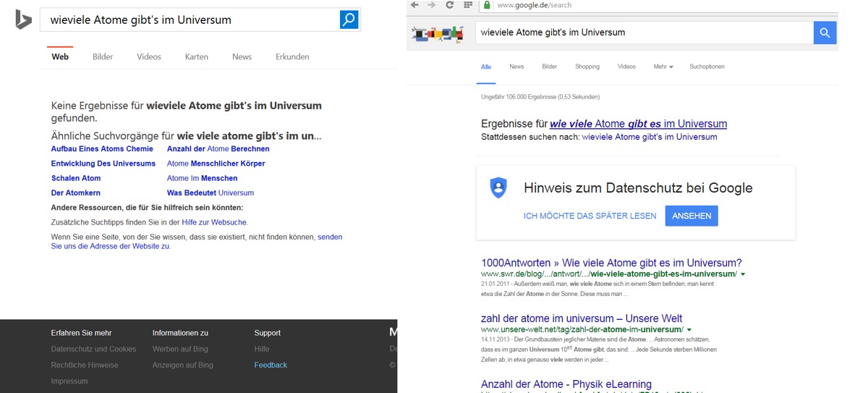Click the Feedback footer link

click(271, 365)
